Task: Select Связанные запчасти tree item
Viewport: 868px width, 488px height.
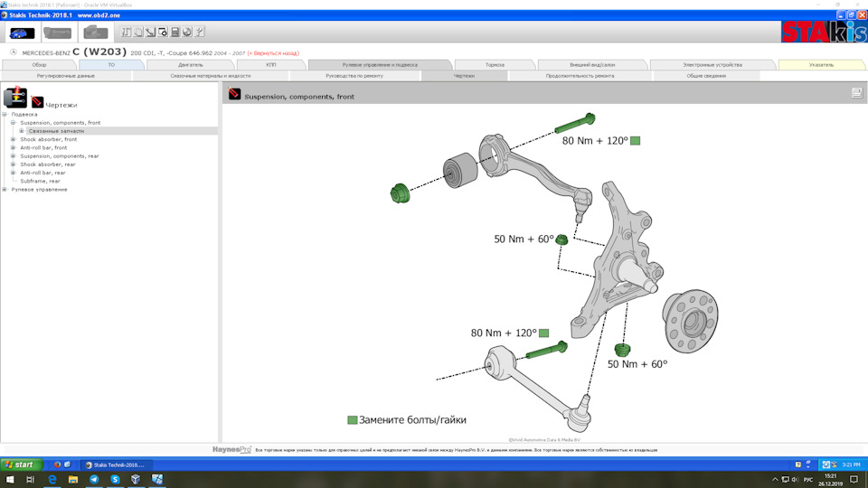Action: (56, 131)
